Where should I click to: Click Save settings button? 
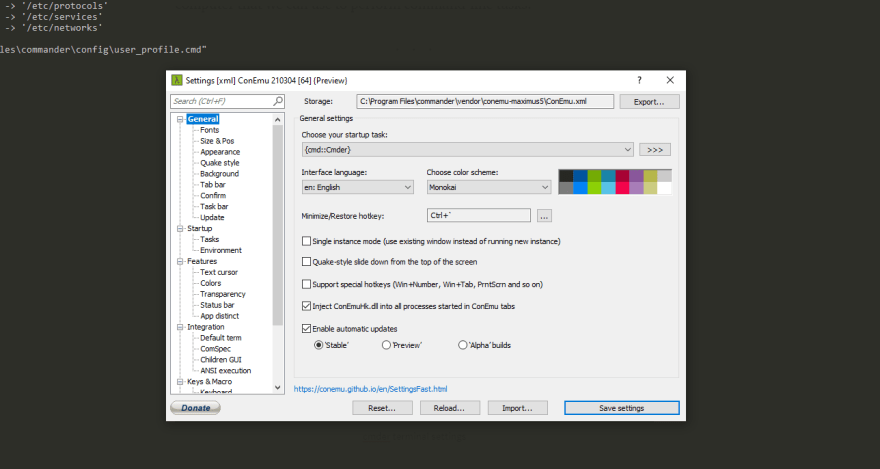click(x=622, y=408)
